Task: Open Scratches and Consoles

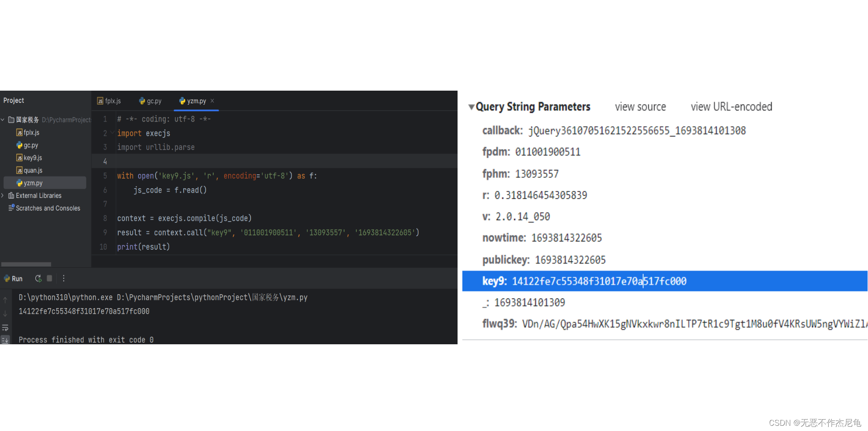Action: [x=44, y=208]
